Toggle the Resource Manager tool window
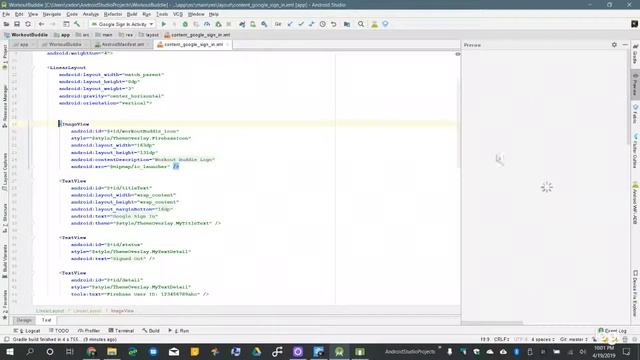 pyautogui.click(x=5, y=106)
